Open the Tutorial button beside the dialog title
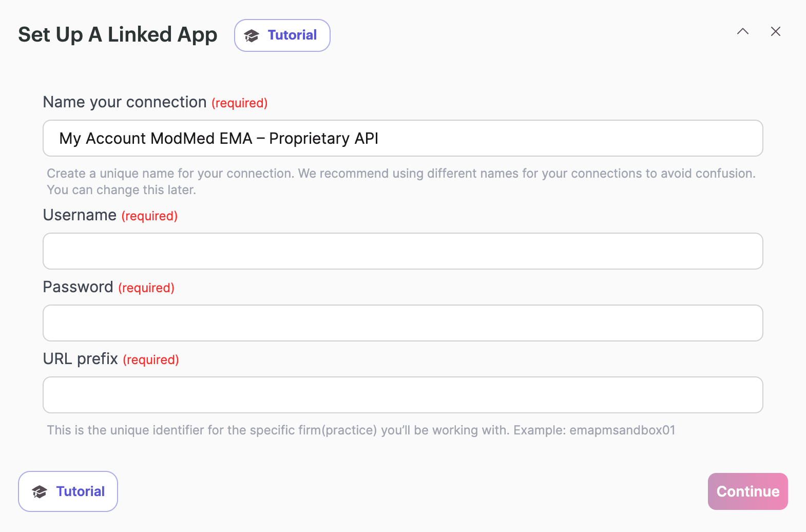This screenshot has width=806, height=532. tap(282, 35)
